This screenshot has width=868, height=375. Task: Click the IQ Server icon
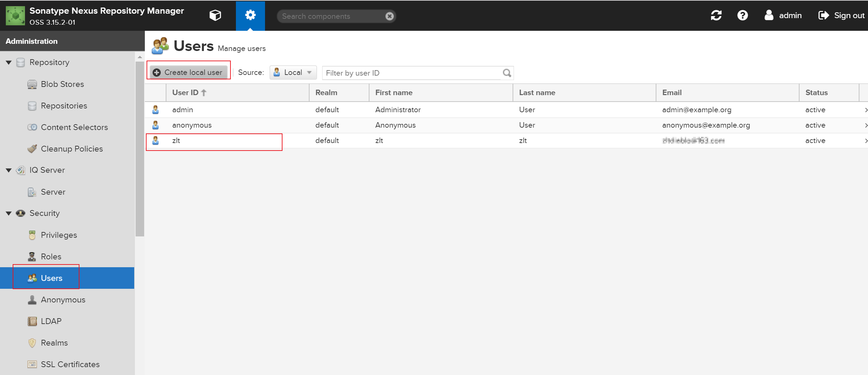pyautogui.click(x=21, y=170)
